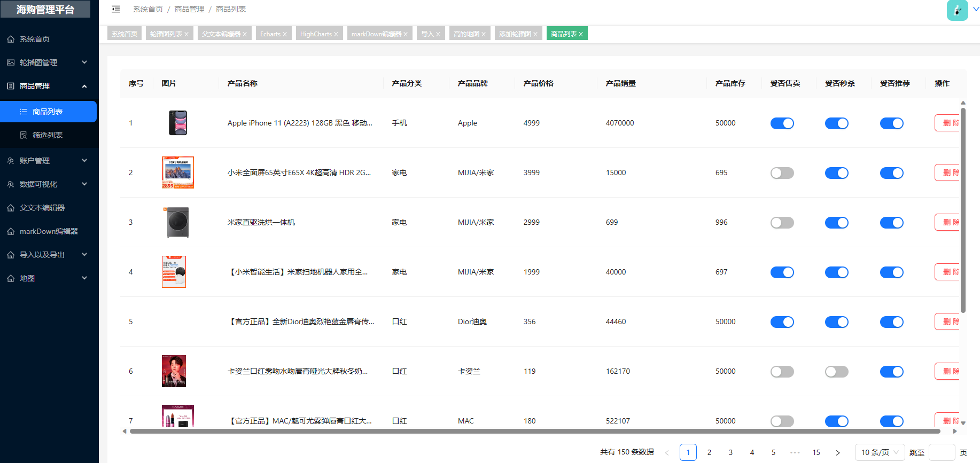The height and width of the screenshot is (463, 980).
Task: Expand the 轮播图管理 submenu
Action: pos(84,62)
